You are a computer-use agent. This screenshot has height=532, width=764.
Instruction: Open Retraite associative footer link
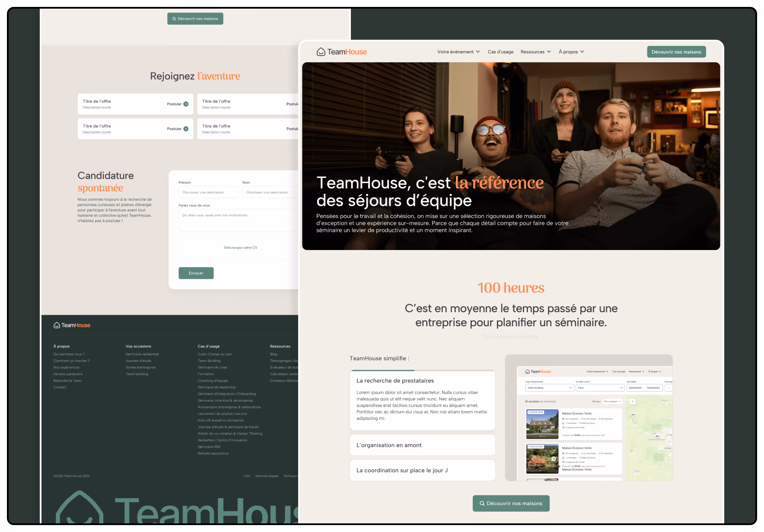213,453
